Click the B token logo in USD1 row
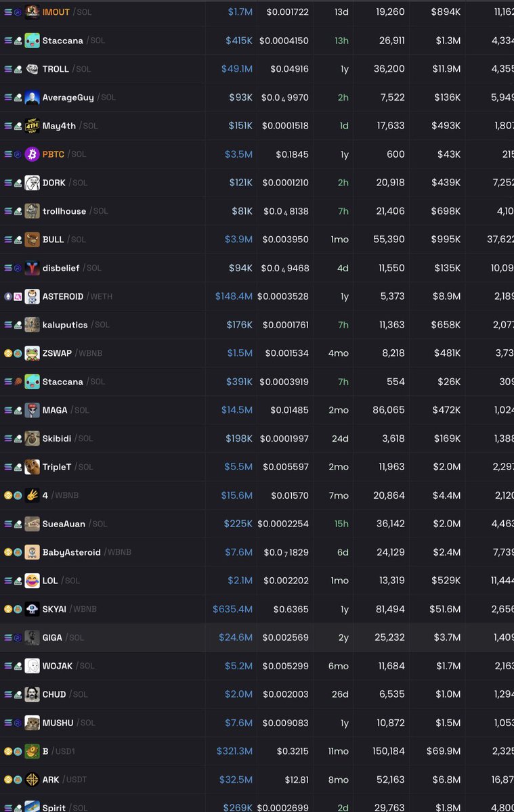The height and width of the screenshot is (812, 514). coord(32,751)
